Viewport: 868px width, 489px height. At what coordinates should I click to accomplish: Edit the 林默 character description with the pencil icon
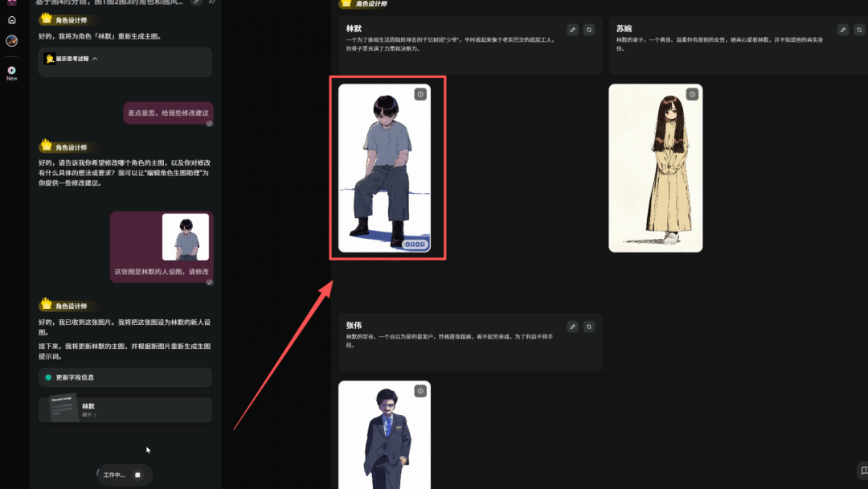point(572,29)
